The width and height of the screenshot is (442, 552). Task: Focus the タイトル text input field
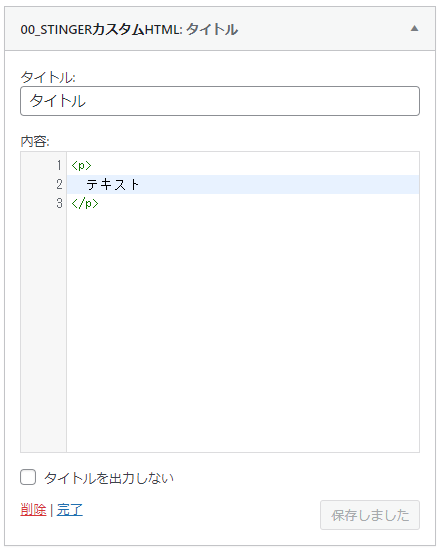[x=220, y=101]
